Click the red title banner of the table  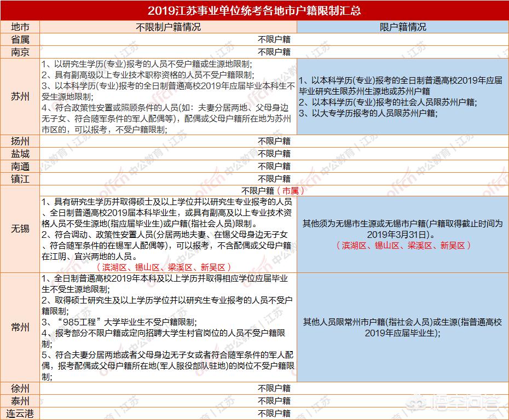(x=255, y=11)
